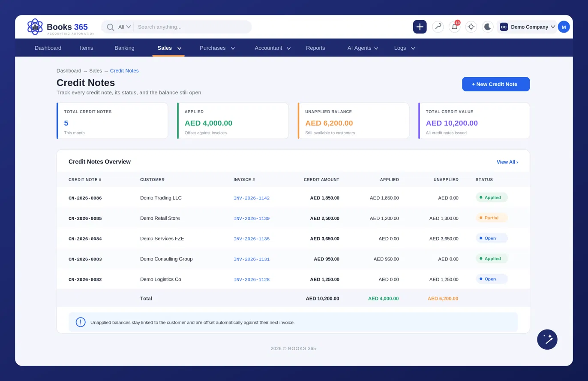The image size is (588, 381).
Task: Expand the Purchases menu chevron
Action: click(233, 48)
